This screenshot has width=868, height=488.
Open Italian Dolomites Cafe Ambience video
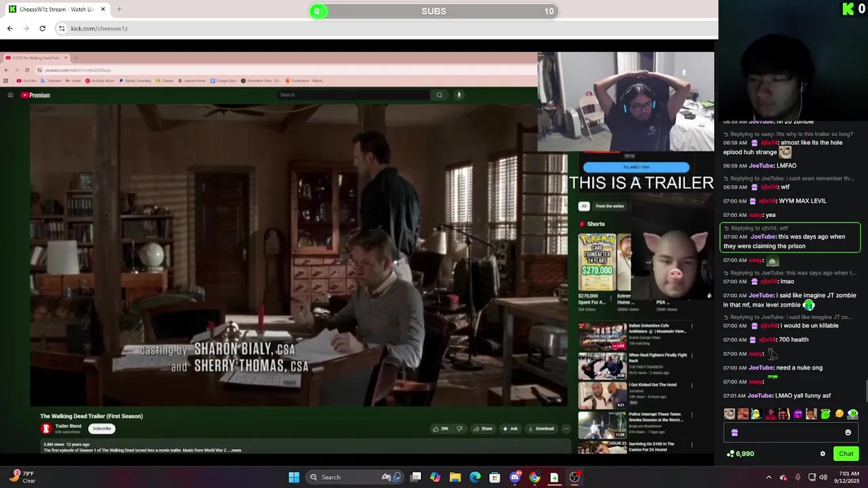coord(602,337)
